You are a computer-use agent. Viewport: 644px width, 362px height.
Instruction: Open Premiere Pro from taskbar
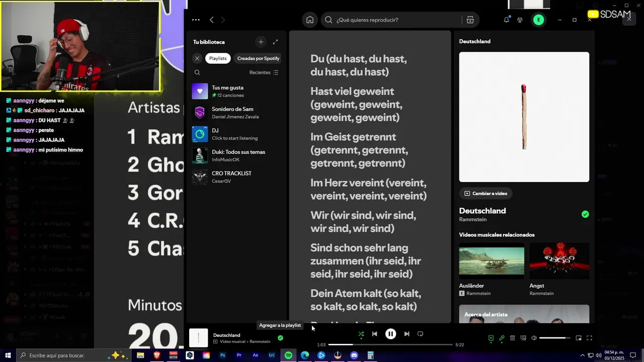[239, 355]
